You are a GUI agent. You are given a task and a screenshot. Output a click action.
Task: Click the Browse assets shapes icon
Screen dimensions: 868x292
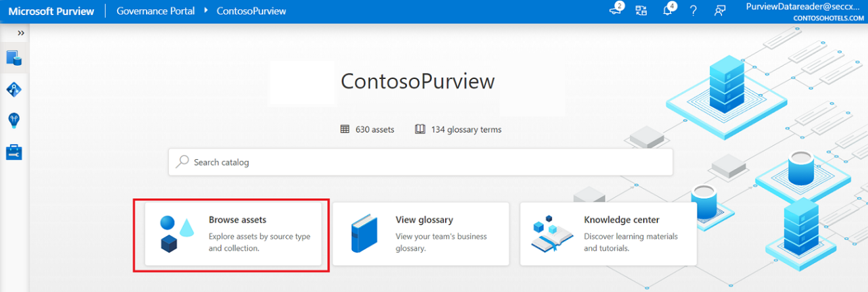(176, 234)
